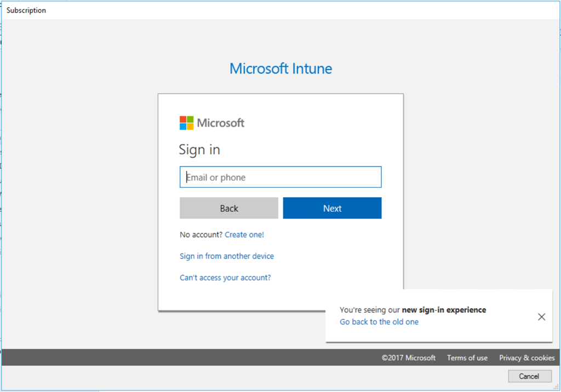
Task: Click the Microsoft Intune heading
Action: pyautogui.click(x=280, y=69)
